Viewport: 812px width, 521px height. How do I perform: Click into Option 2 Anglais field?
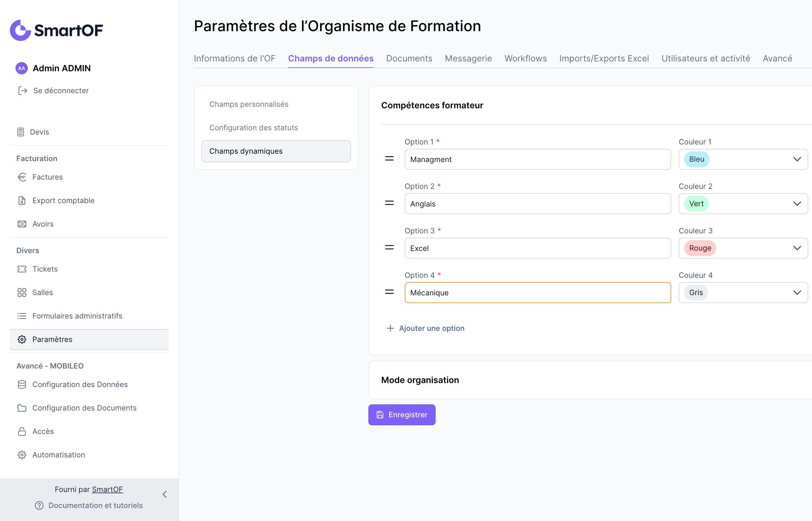(537, 204)
